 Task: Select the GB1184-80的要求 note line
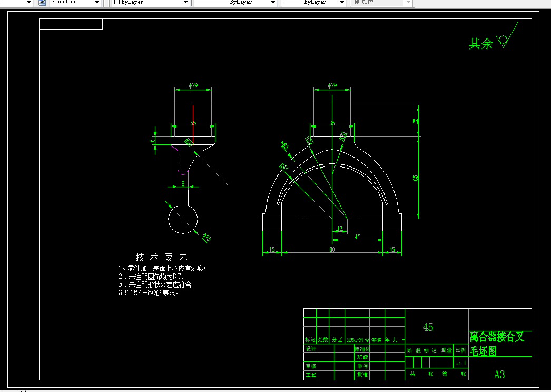coord(149,292)
